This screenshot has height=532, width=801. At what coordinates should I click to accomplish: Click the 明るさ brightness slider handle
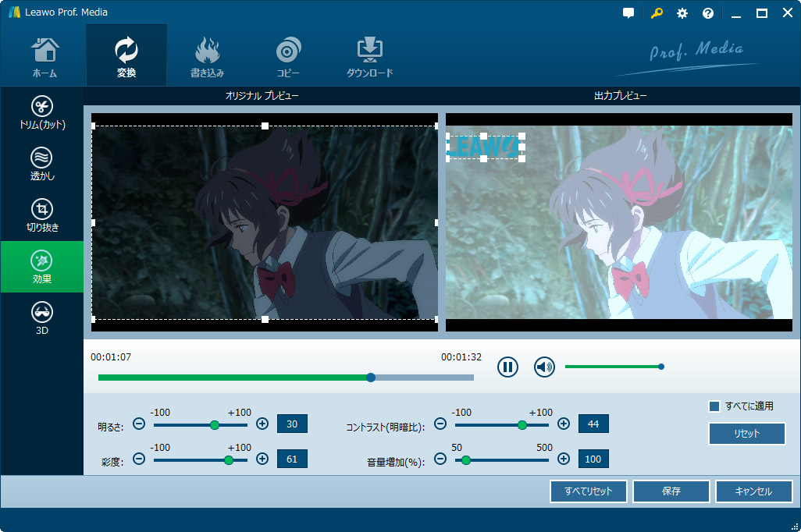pyautogui.click(x=215, y=425)
